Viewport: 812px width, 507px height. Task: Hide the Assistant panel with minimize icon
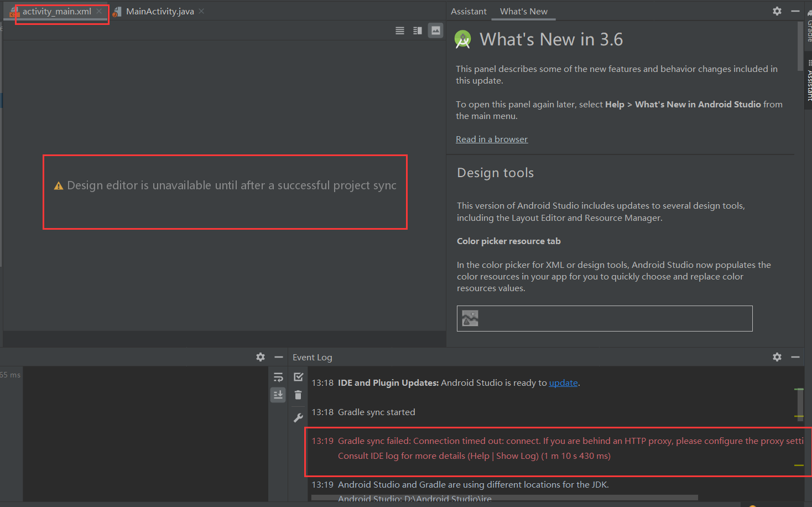click(x=795, y=11)
